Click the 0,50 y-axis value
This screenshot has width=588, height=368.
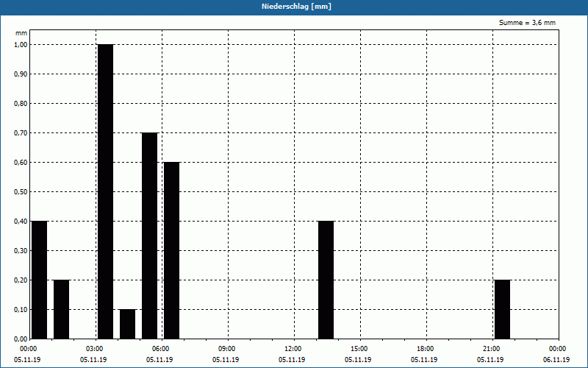coord(21,192)
